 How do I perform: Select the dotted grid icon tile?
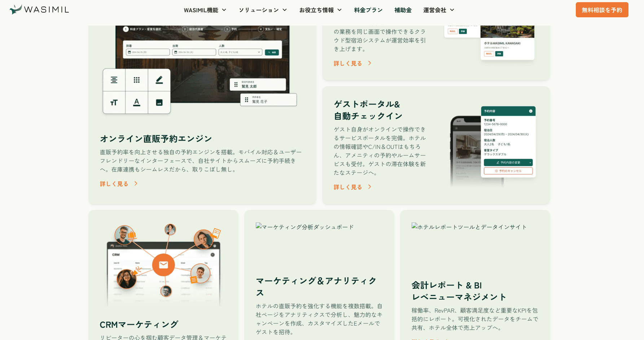coord(137,80)
